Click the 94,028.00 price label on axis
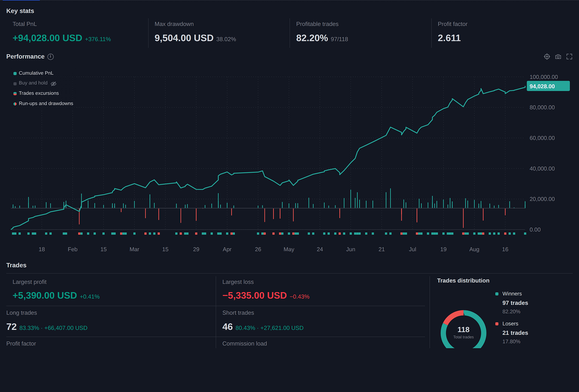This screenshot has height=392, width=579. pos(548,86)
